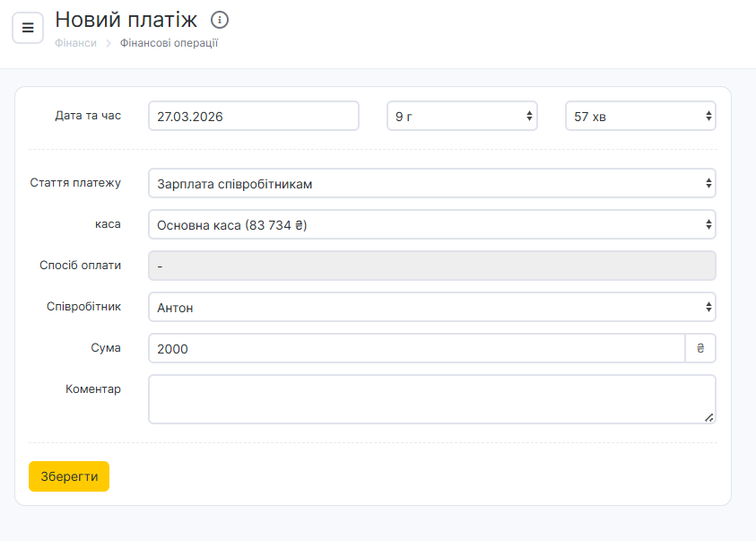Click the Новий платіж page title
The height and width of the screenshot is (541, 756).
click(x=126, y=20)
